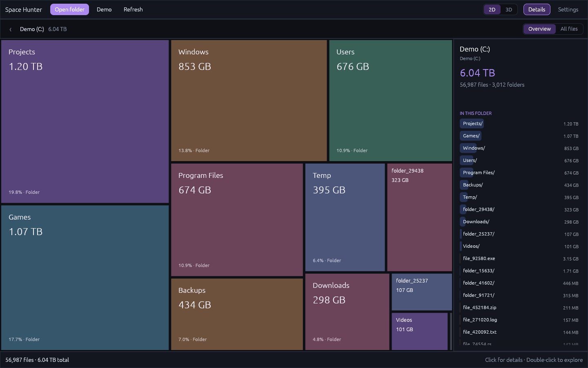The width and height of the screenshot is (588, 368).
Task: Select the Games tile in the treemap
Action: pyautogui.click(x=85, y=278)
